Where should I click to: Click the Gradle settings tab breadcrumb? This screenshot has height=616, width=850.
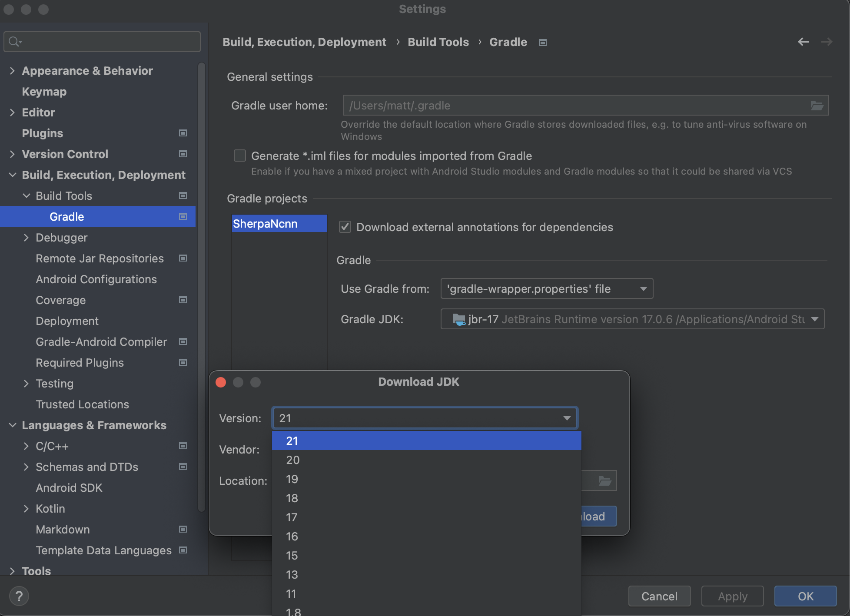pyautogui.click(x=508, y=42)
